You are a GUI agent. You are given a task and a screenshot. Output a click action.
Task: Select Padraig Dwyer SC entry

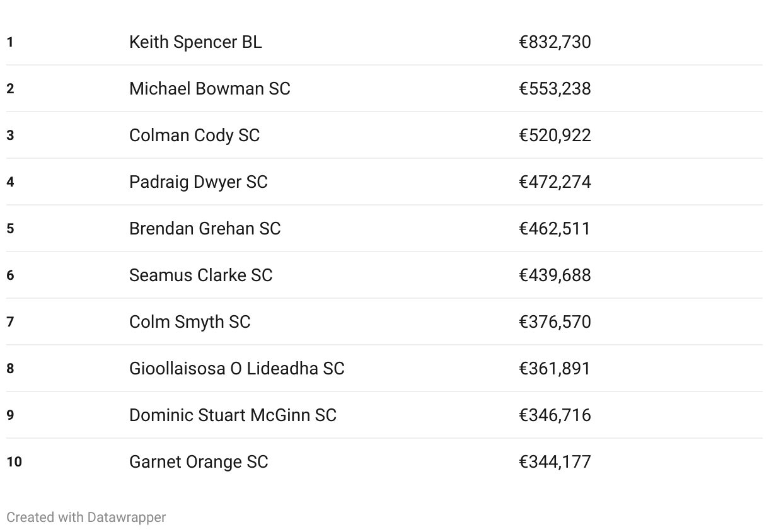point(384,182)
